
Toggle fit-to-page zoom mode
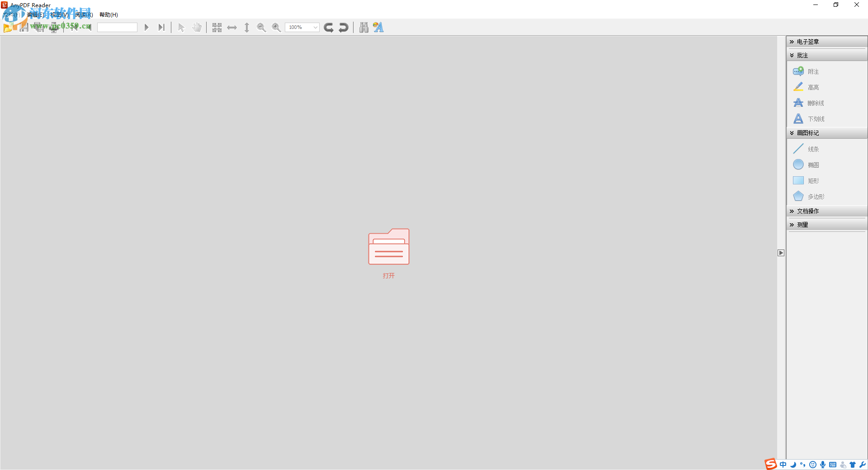coord(217,27)
